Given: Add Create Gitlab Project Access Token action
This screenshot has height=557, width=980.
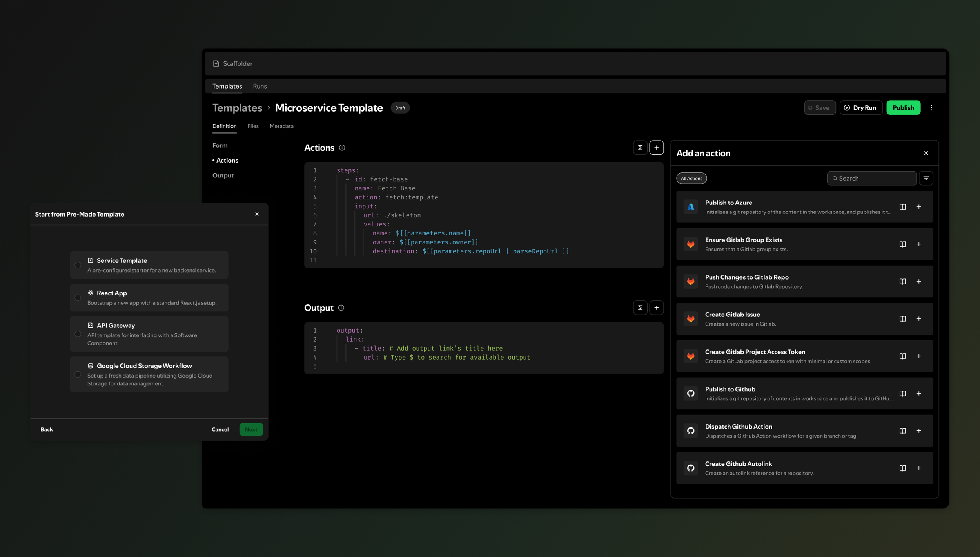Looking at the screenshot, I should coord(918,356).
